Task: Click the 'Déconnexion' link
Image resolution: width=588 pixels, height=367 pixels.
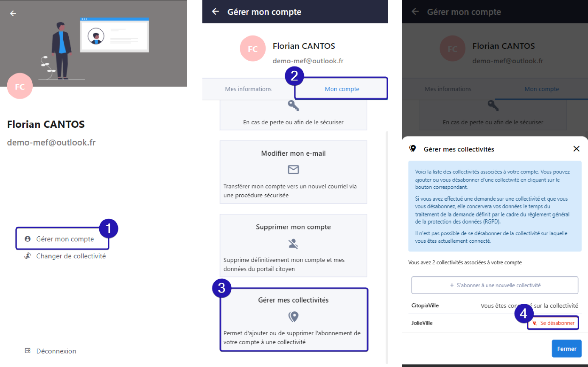Action: coord(56,351)
